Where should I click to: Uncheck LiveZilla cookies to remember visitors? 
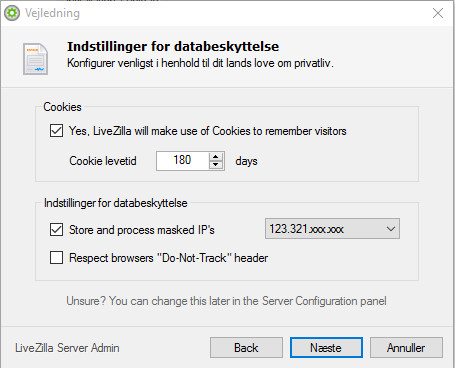point(56,131)
